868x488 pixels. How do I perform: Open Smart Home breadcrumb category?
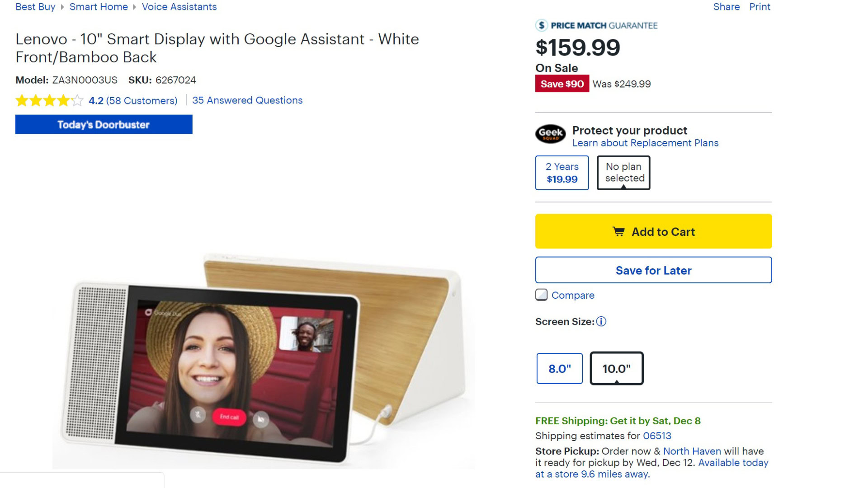point(99,7)
